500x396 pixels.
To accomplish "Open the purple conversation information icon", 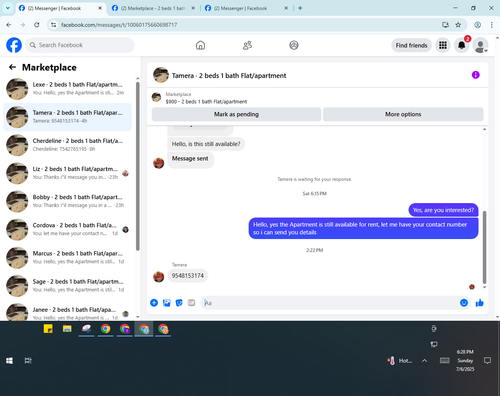I will pos(476,75).
